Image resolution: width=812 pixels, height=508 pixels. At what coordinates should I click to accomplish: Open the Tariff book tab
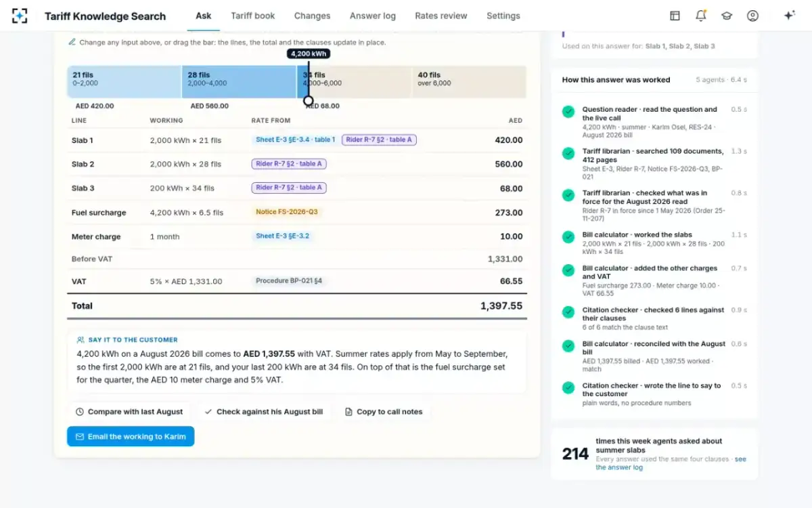(253, 16)
